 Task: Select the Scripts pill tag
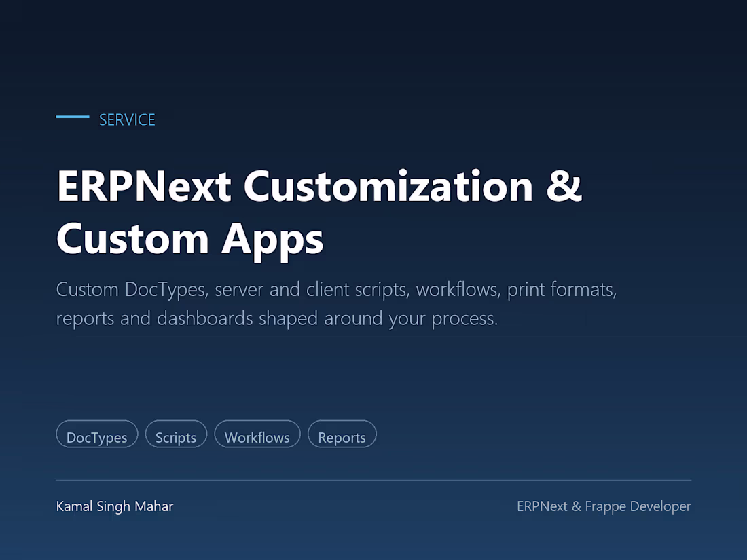(176, 434)
